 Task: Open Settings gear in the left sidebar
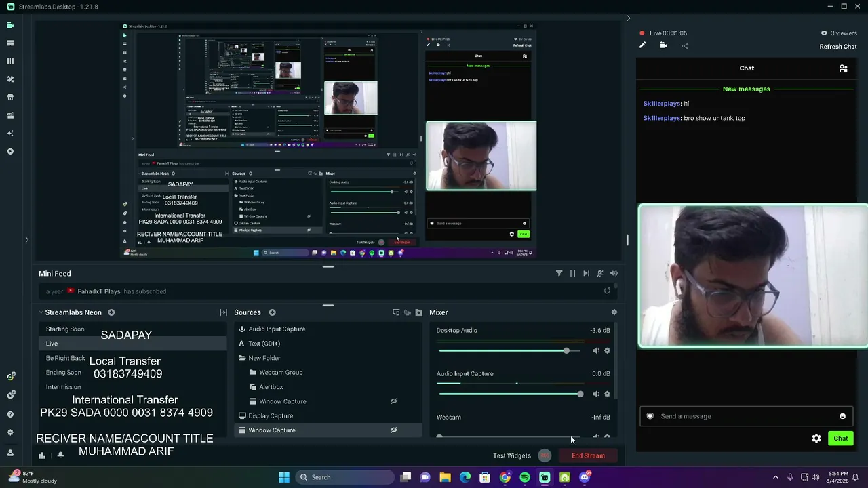[10, 432]
